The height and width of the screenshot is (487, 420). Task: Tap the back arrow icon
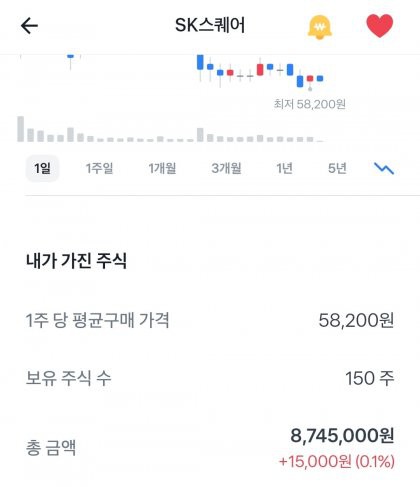tap(29, 26)
